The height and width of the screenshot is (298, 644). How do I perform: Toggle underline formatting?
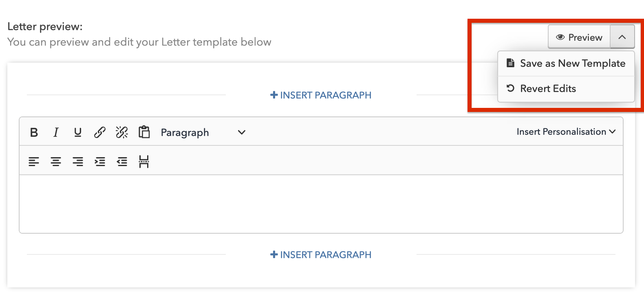pos(78,132)
